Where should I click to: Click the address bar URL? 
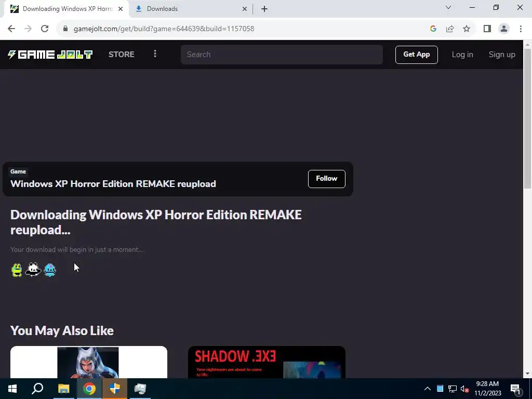click(164, 29)
